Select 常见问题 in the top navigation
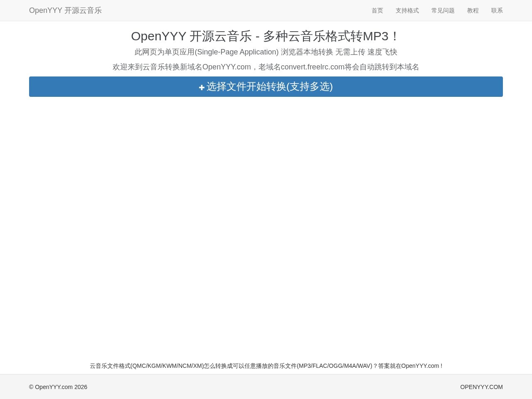532x399 pixels. [x=443, y=10]
